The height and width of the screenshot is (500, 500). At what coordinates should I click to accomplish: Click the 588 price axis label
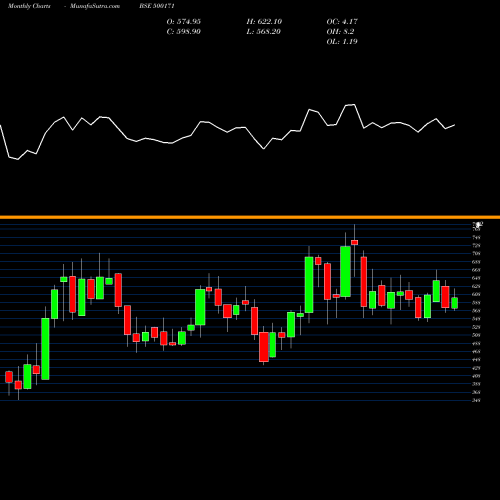coord(476,303)
